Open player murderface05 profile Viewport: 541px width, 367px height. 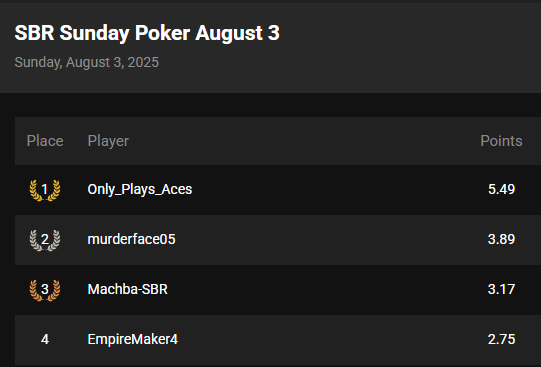tap(131, 239)
